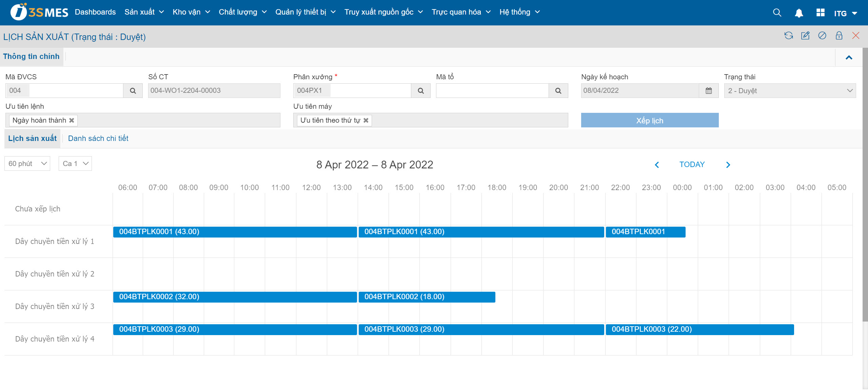Collapse the Thông tin chính section
Screen dimensions: 868x391
tap(849, 57)
